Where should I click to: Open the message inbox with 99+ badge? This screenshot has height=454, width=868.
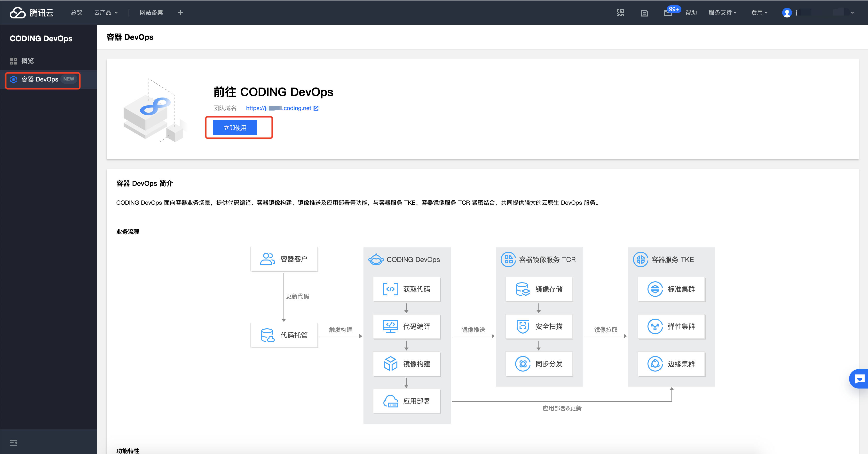668,12
